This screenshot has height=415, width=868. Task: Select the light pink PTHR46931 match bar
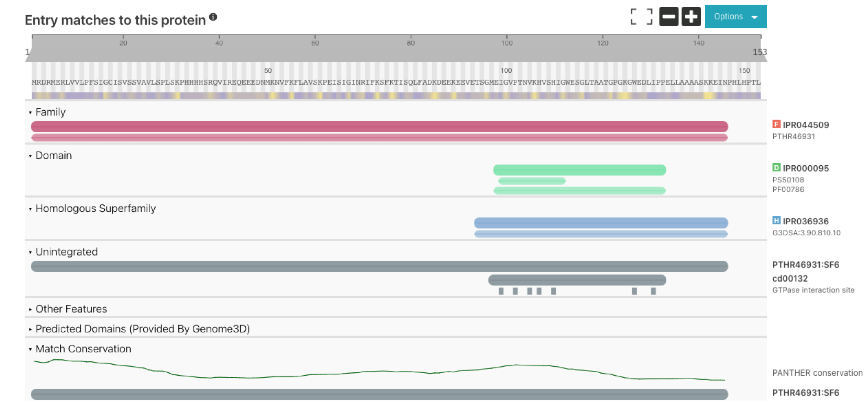(x=379, y=137)
